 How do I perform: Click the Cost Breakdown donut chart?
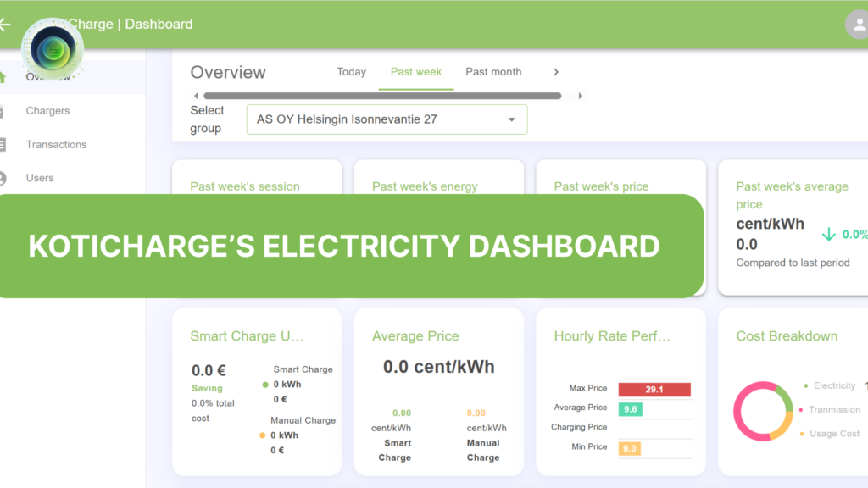point(763,413)
